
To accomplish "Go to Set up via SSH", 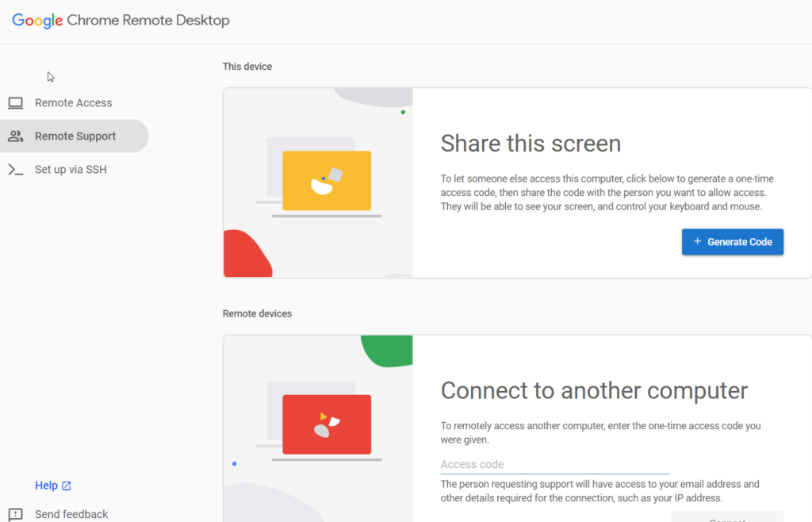I will coord(71,169).
